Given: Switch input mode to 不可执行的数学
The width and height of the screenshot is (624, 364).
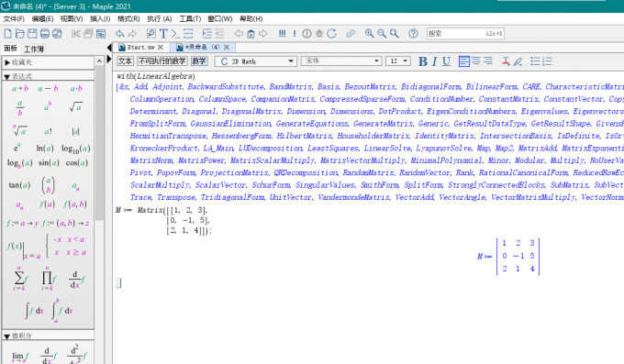Looking at the screenshot, I should click(162, 61).
